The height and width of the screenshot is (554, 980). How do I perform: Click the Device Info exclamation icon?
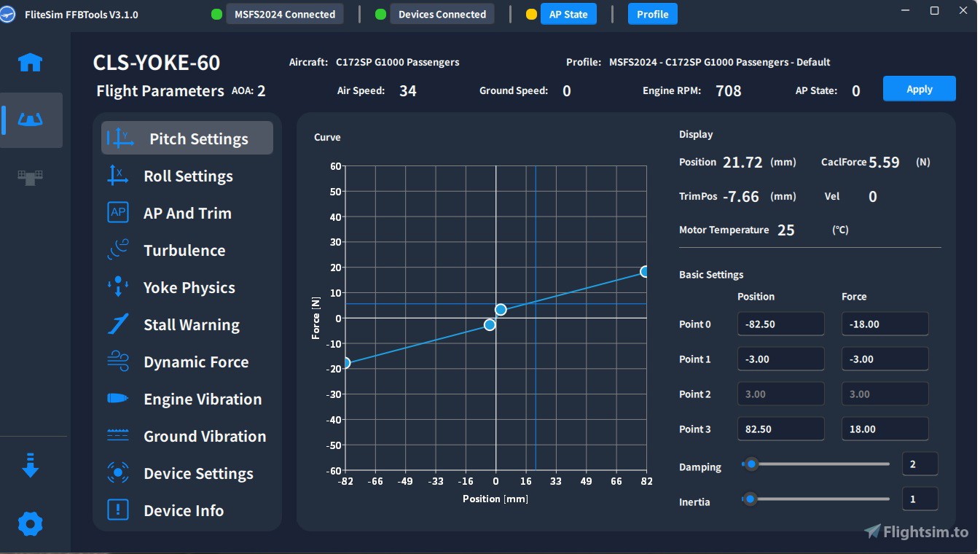pyautogui.click(x=118, y=510)
